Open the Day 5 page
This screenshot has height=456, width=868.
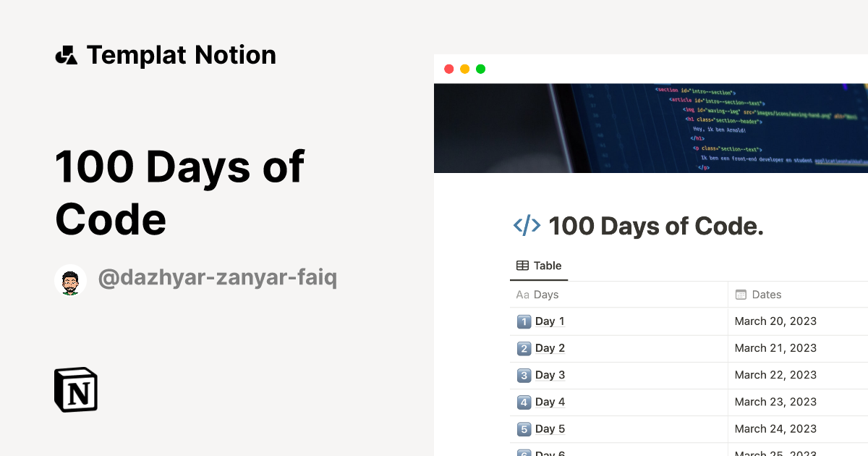(550, 428)
